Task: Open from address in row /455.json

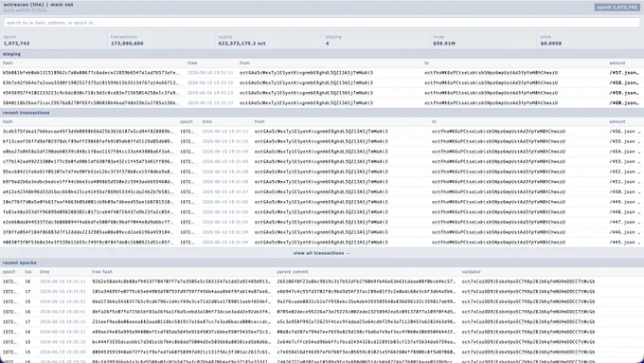Action: point(321,141)
